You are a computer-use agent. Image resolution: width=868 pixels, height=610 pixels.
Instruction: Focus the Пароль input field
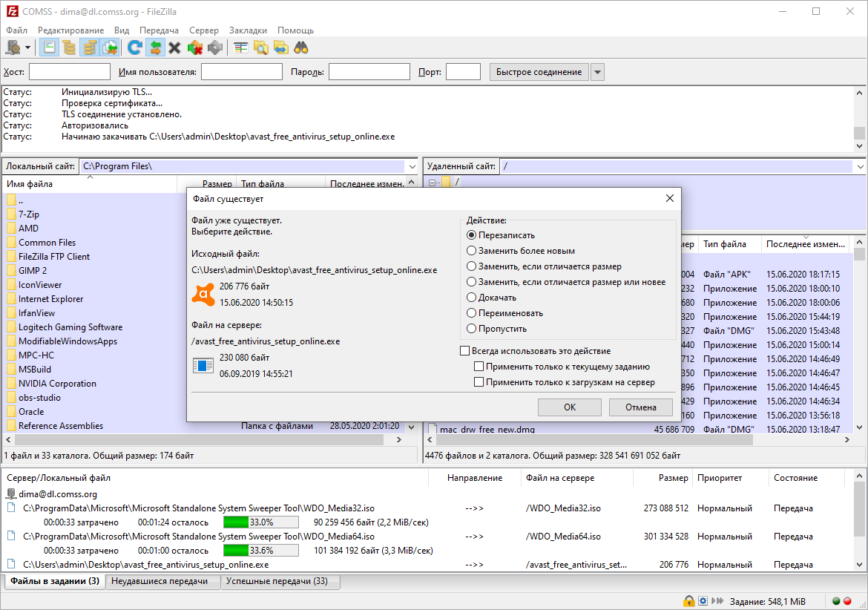coord(369,72)
